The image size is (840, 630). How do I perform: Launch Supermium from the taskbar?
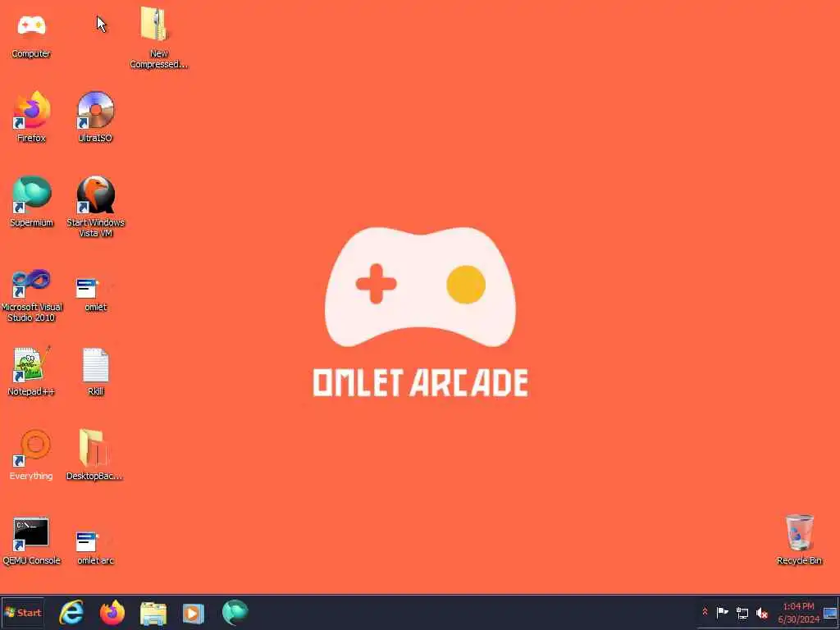coord(235,613)
